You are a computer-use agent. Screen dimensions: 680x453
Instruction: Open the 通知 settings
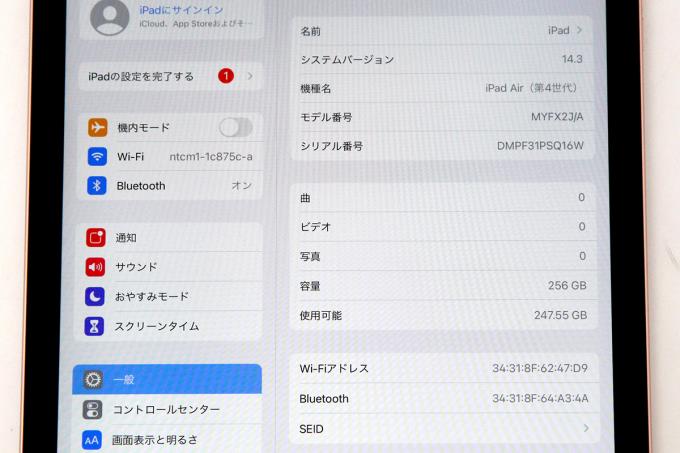[x=170, y=238]
